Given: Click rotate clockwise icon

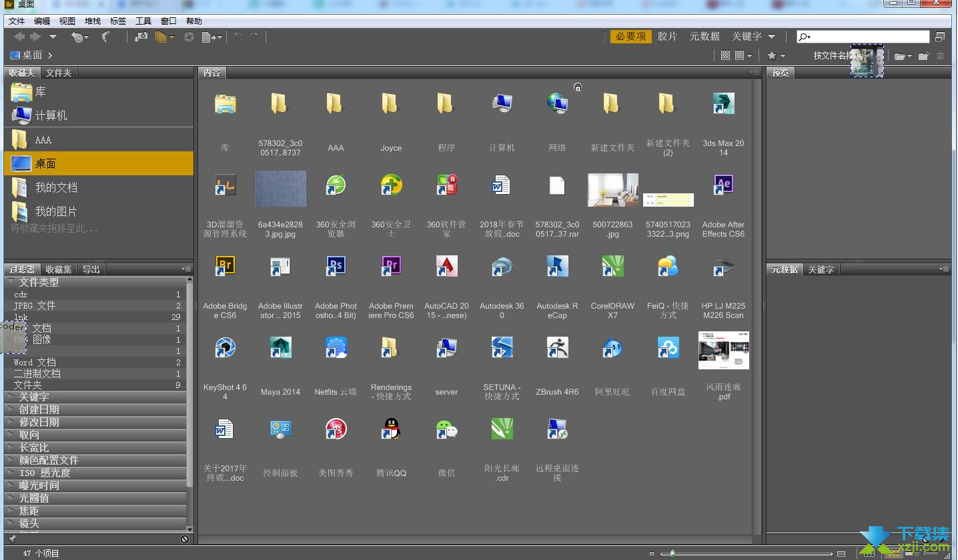Looking at the screenshot, I should click(x=254, y=37).
